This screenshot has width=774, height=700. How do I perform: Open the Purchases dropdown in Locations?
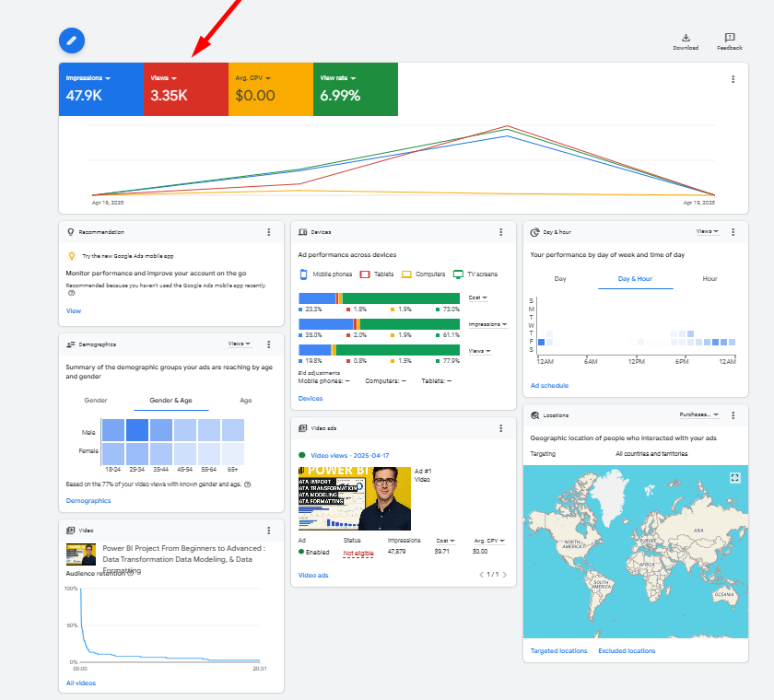click(x=700, y=415)
